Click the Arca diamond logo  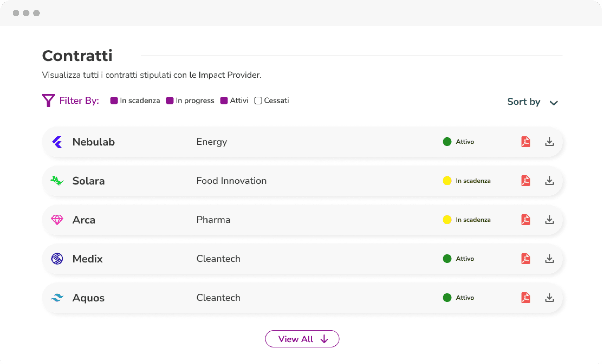pos(57,220)
